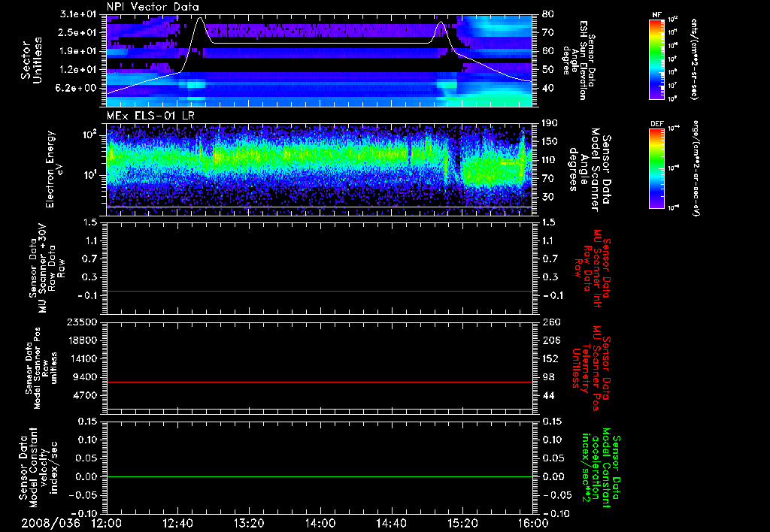
Task: Click the 'ESH Sun Elevation Angle' axis label
Action: pyautogui.click(x=578, y=60)
